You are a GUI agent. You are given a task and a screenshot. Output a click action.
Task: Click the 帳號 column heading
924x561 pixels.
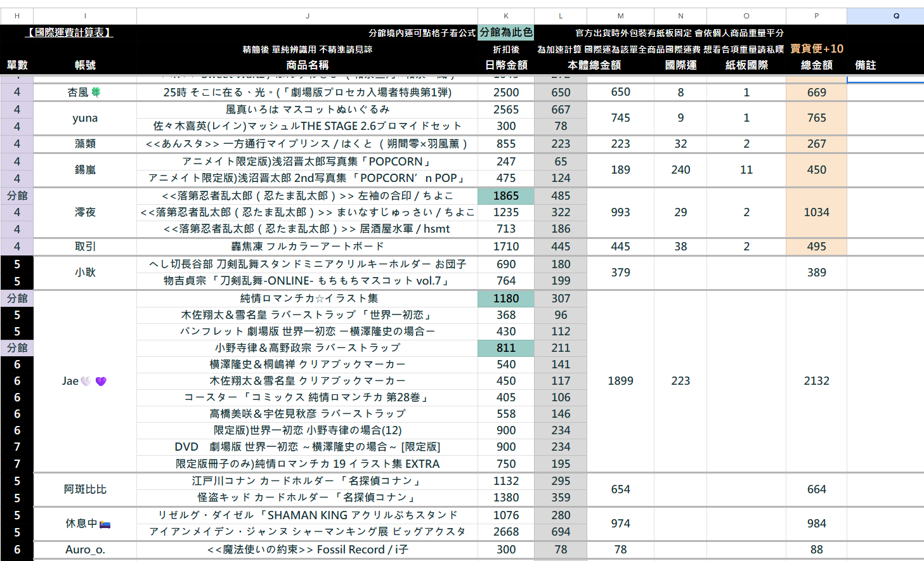click(85, 65)
